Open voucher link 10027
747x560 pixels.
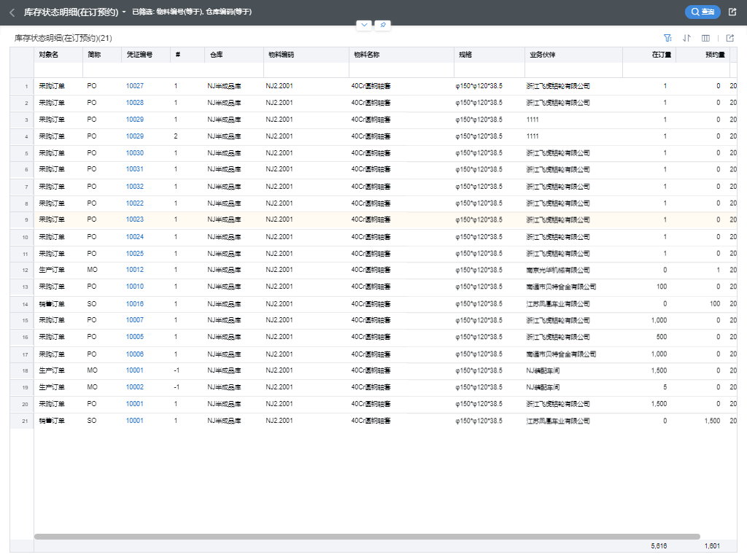(135, 86)
